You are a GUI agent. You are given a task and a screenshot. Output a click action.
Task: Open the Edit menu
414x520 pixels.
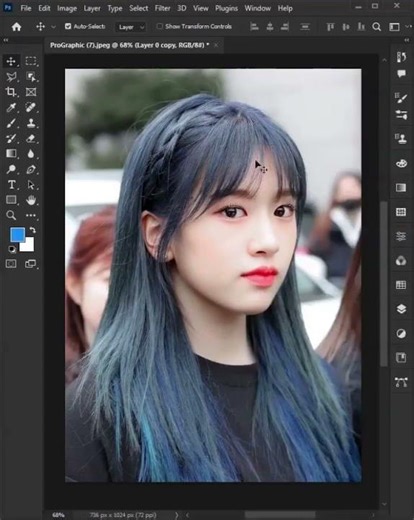(44, 8)
